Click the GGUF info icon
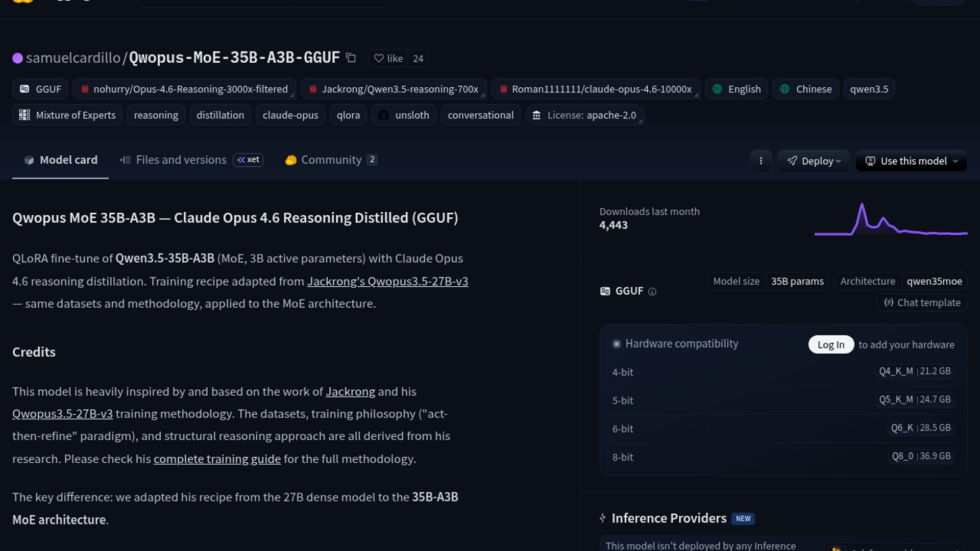Image resolution: width=980 pixels, height=551 pixels. [652, 292]
